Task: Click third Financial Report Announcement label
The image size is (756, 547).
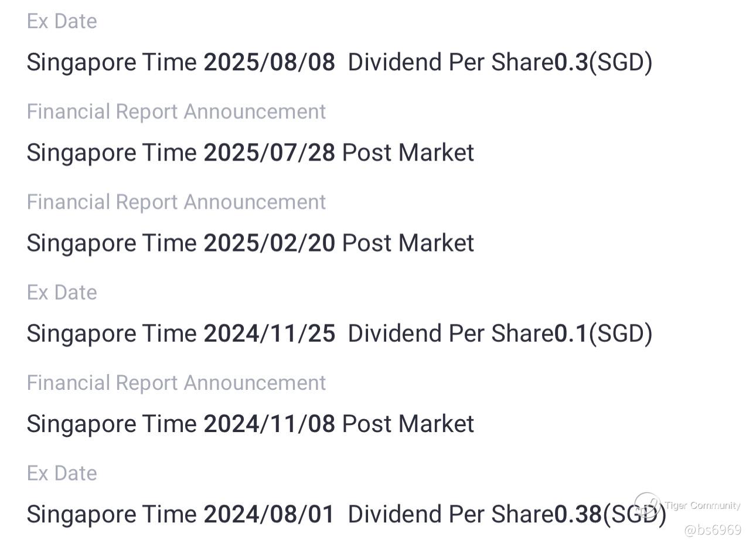Action: [x=176, y=383]
